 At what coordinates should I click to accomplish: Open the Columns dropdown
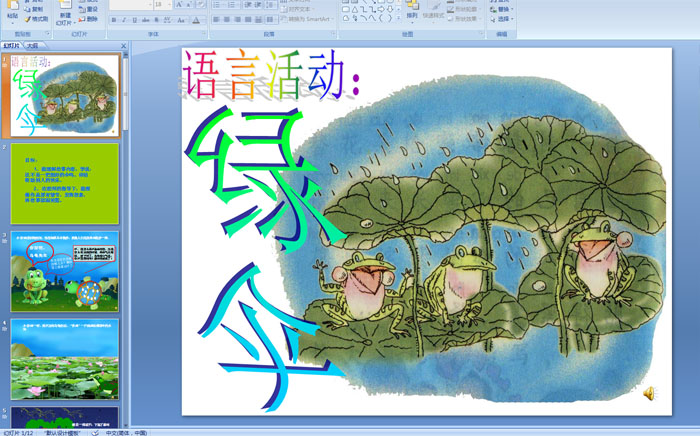click(x=271, y=20)
